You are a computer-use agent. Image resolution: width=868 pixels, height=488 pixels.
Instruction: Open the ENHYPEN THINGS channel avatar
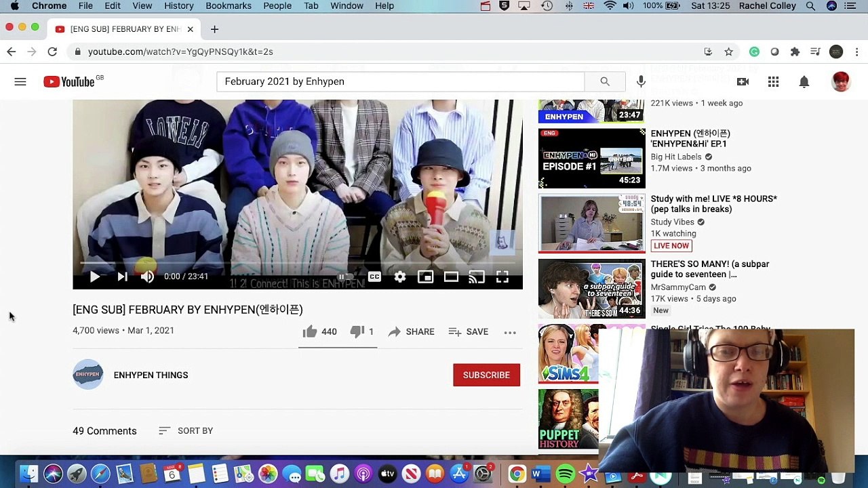click(x=88, y=375)
